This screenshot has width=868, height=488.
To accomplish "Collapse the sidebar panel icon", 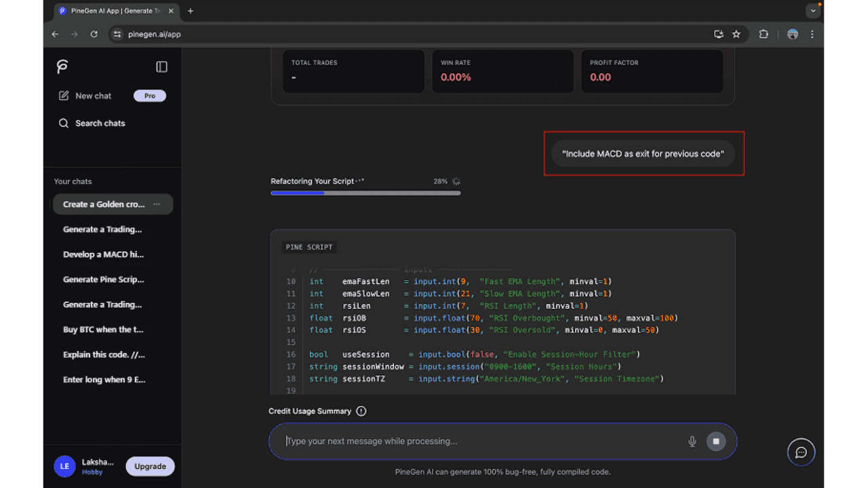I will pyautogui.click(x=161, y=66).
